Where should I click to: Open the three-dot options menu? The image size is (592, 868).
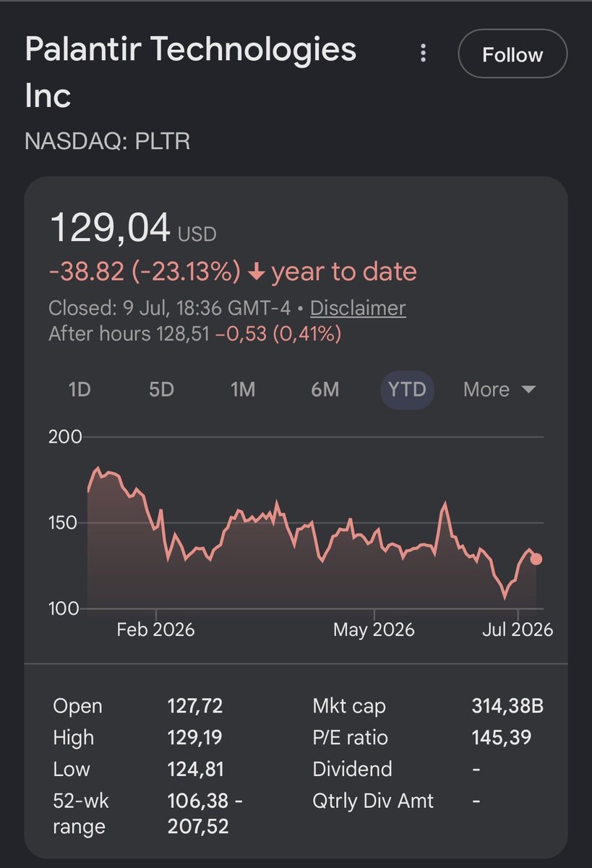(x=424, y=53)
